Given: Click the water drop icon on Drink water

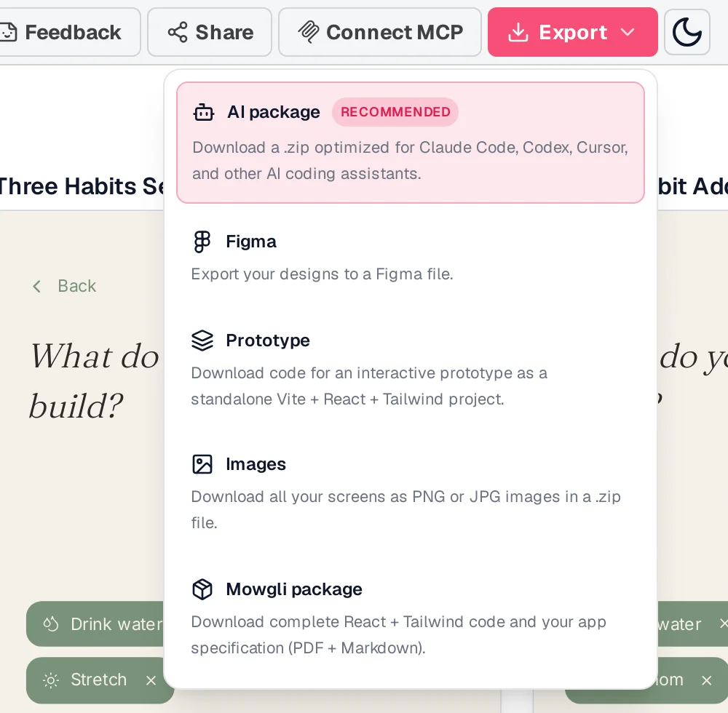Looking at the screenshot, I should 51,624.
